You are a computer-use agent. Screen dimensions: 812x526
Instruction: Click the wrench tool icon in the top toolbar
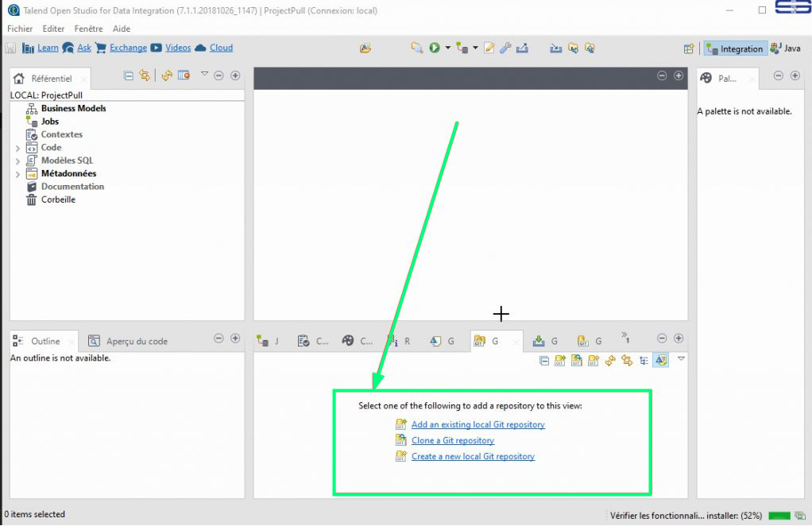coord(505,48)
